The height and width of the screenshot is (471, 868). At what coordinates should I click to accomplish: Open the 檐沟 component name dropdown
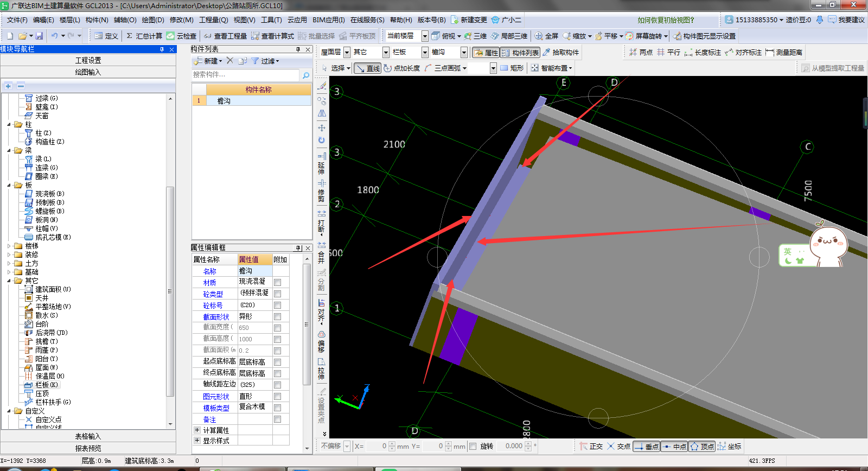(464, 52)
